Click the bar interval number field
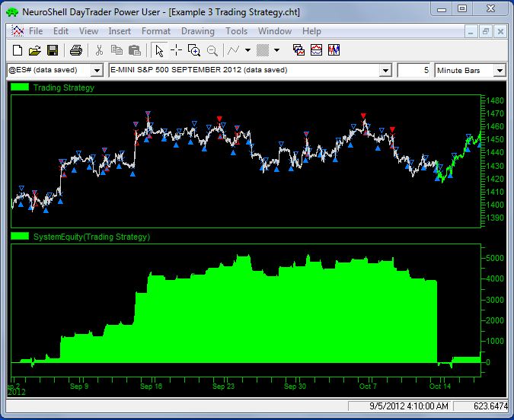Image resolution: width=514 pixels, height=420 pixels. (x=413, y=71)
